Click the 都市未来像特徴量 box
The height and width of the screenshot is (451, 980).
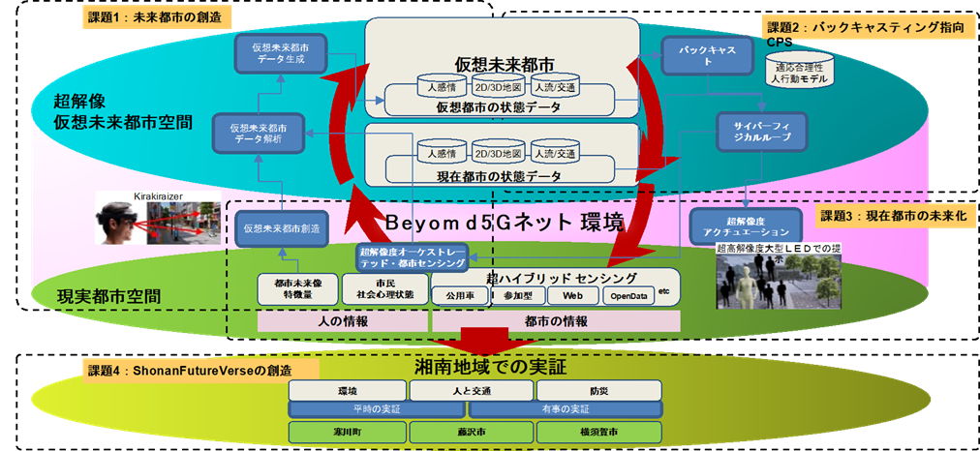[x=297, y=289]
